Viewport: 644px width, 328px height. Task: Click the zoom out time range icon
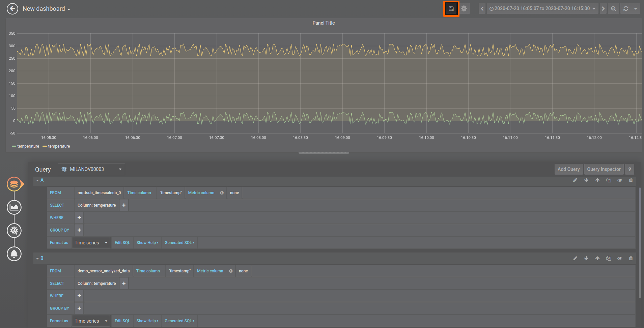[x=613, y=9]
